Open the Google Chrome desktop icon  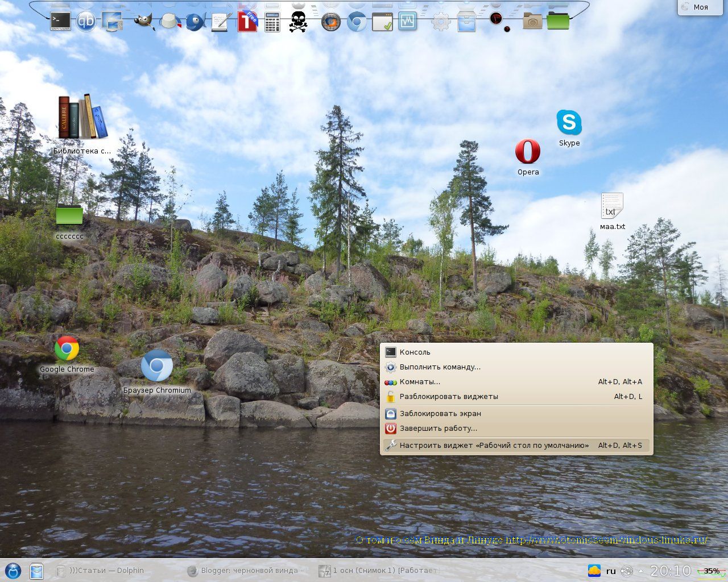point(67,354)
